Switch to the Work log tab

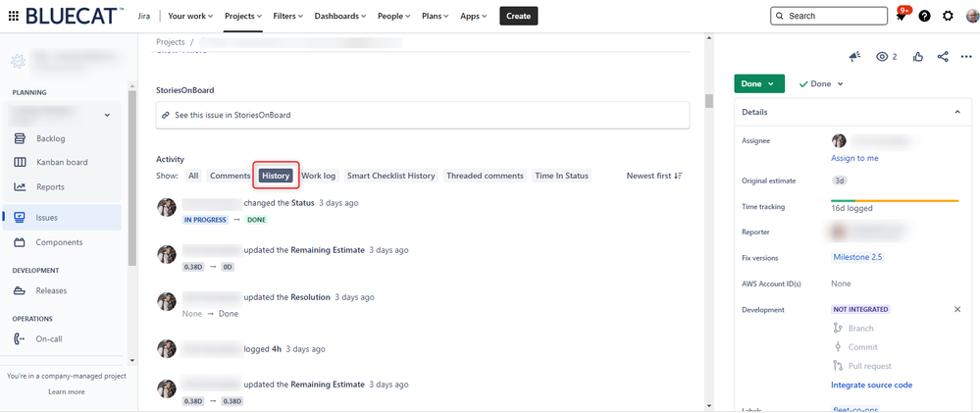click(319, 176)
